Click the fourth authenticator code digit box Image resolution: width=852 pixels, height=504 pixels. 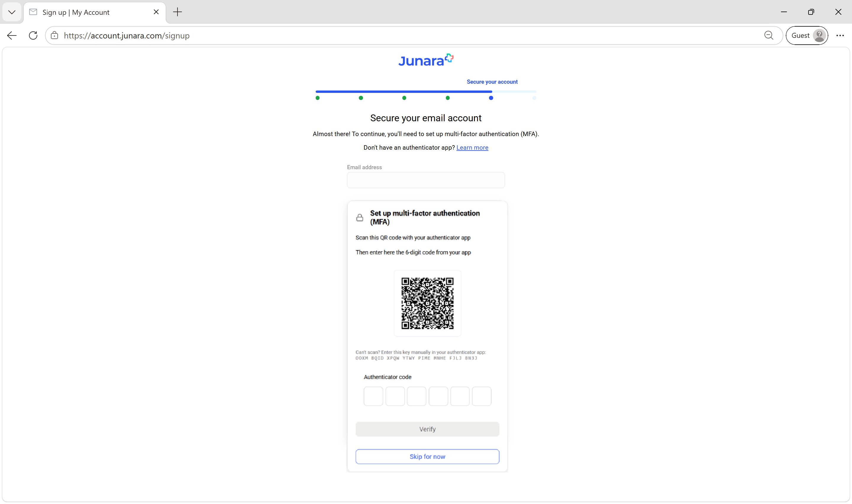[438, 396]
